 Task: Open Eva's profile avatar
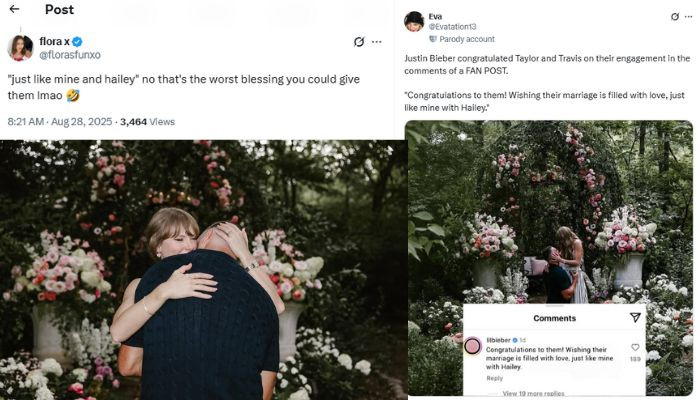pos(414,21)
